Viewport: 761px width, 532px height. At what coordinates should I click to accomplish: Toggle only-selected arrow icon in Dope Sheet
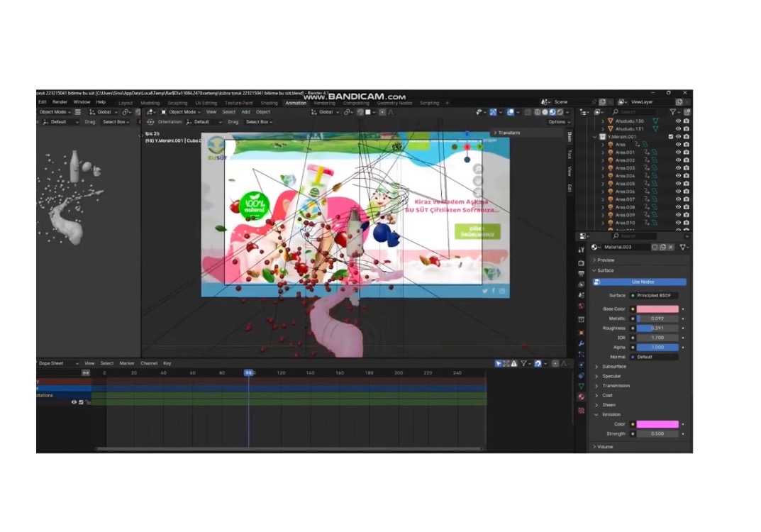pos(498,363)
